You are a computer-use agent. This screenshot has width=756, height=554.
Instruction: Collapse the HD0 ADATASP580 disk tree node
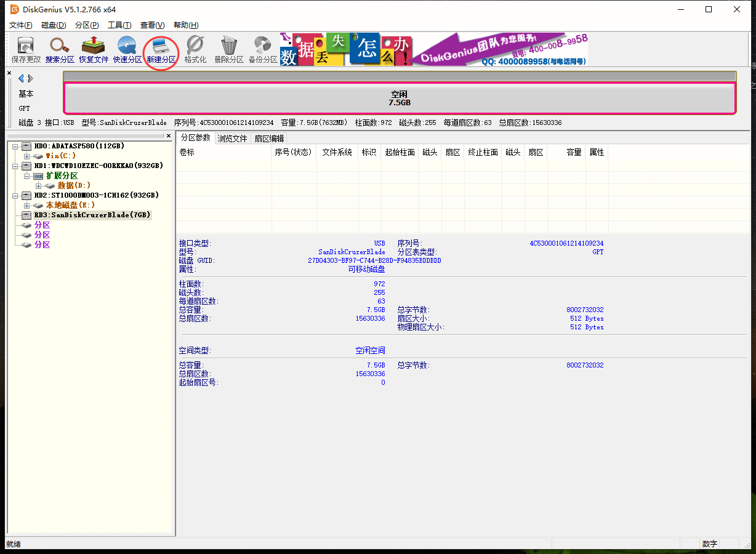15,146
